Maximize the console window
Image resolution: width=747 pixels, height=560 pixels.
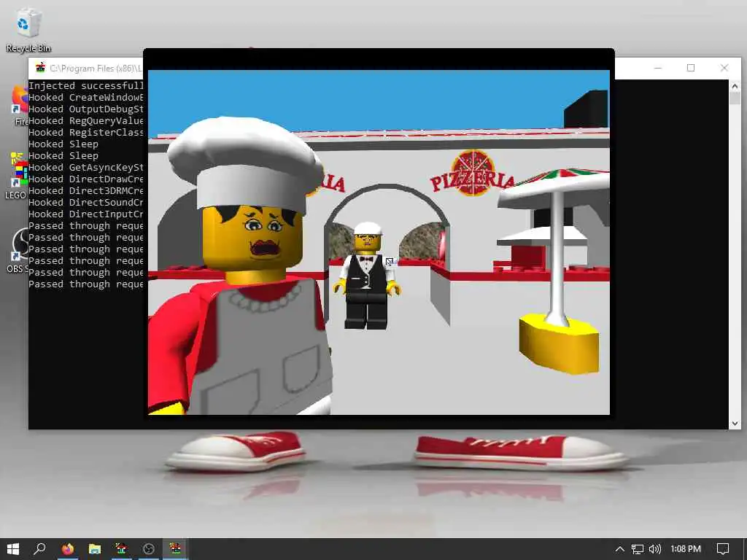tap(691, 68)
